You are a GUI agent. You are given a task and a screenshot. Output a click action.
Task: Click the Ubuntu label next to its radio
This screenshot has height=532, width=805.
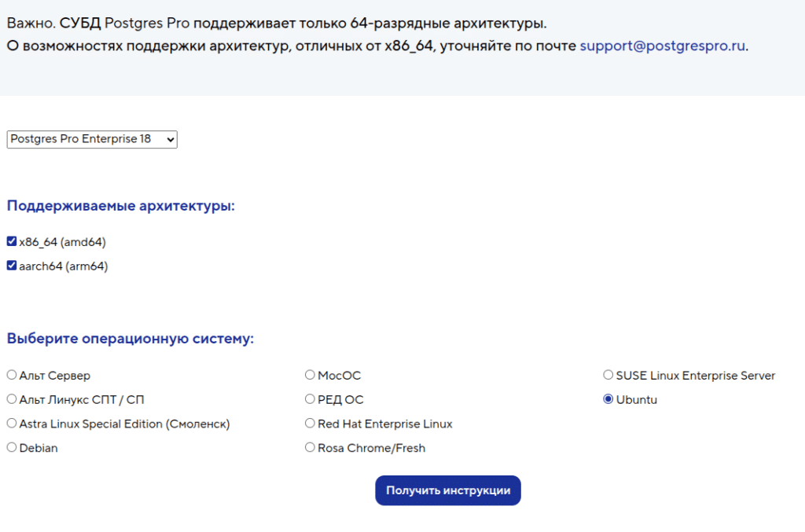(635, 399)
